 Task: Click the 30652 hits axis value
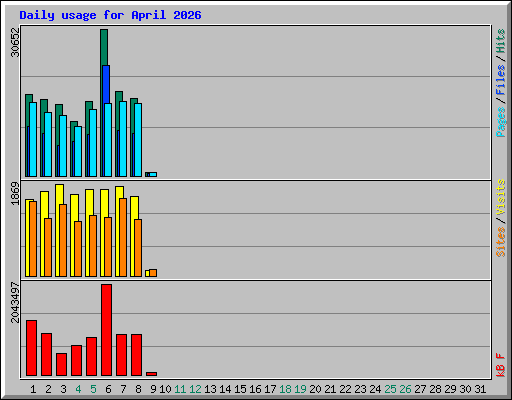coord(15,42)
